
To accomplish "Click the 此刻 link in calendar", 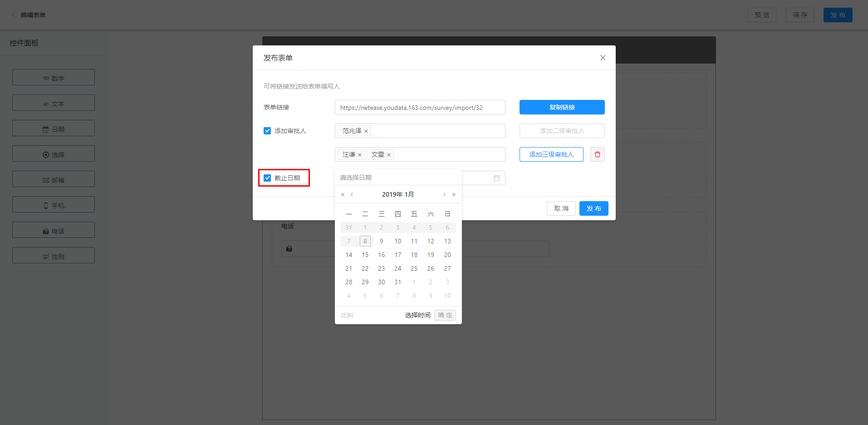I will [x=347, y=315].
